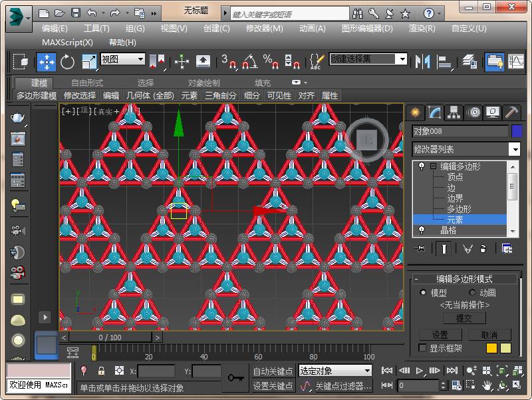Click the object name field 对象008
The width and height of the screenshot is (532, 400).
tap(460, 131)
